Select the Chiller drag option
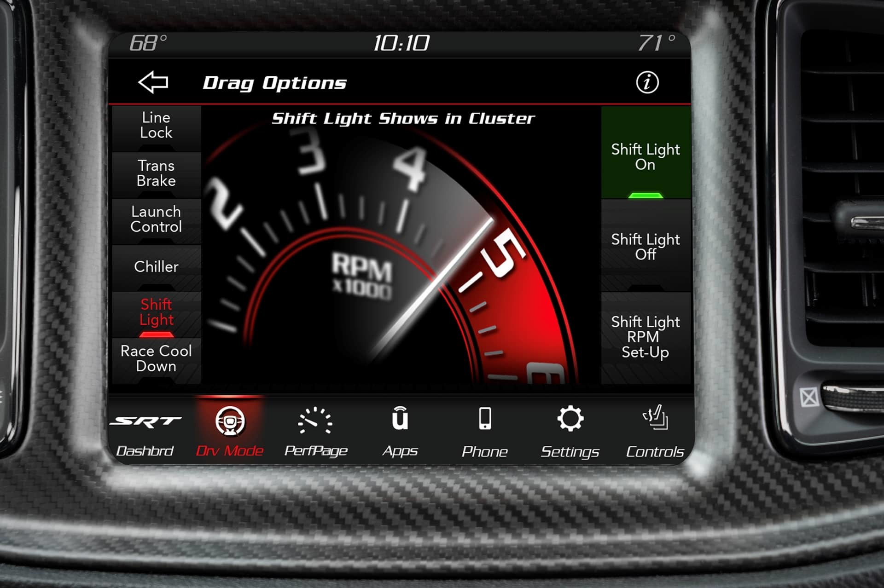Screen dimensions: 884x588 (x=157, y=266)
